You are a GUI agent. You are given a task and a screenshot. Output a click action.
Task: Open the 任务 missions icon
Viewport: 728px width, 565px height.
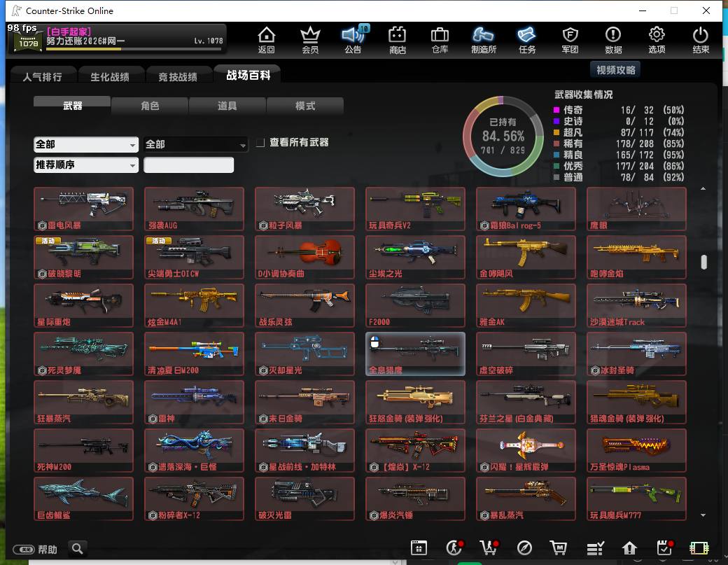[527, 39]
